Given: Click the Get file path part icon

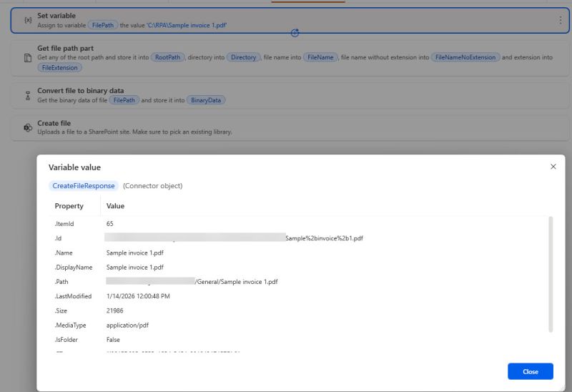Looking at the screenshot, I should [x=27, y=57].
